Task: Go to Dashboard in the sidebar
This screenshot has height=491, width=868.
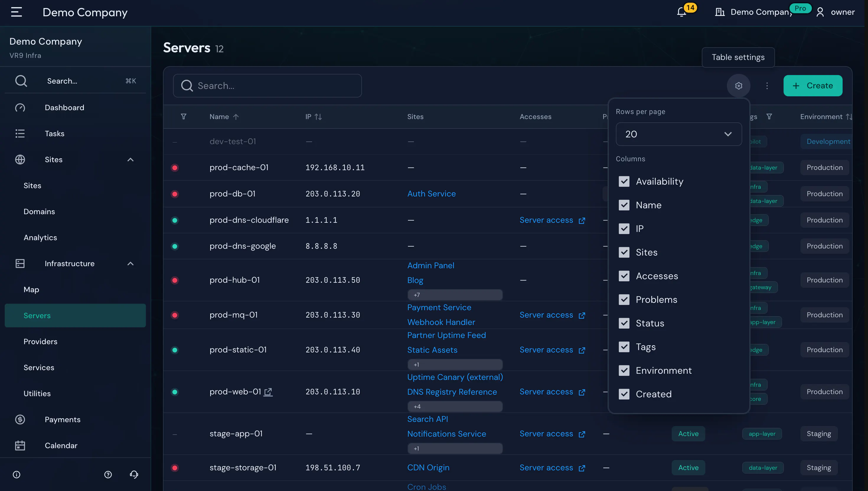Action: pyautogui.click(x=64, y=108)
